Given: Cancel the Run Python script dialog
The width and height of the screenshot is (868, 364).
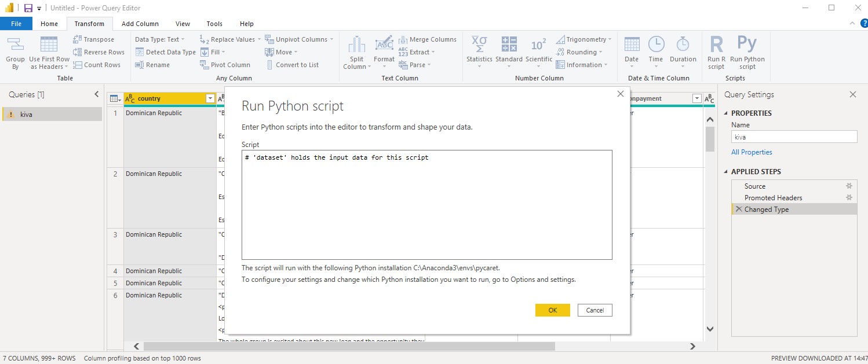Looking at the screenshot, I should click(595, 310).
